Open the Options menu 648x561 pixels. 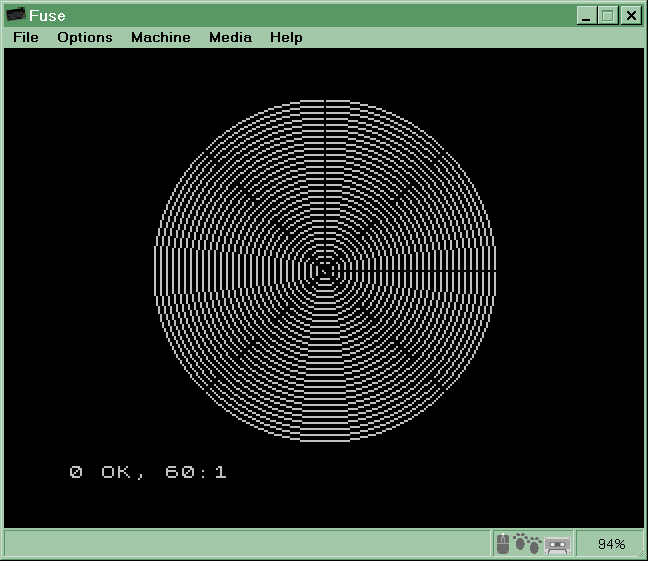click(x=84, y=37)
